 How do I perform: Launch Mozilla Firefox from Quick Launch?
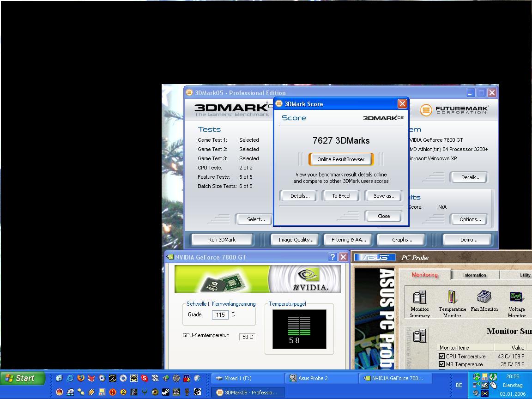point(81,378)
